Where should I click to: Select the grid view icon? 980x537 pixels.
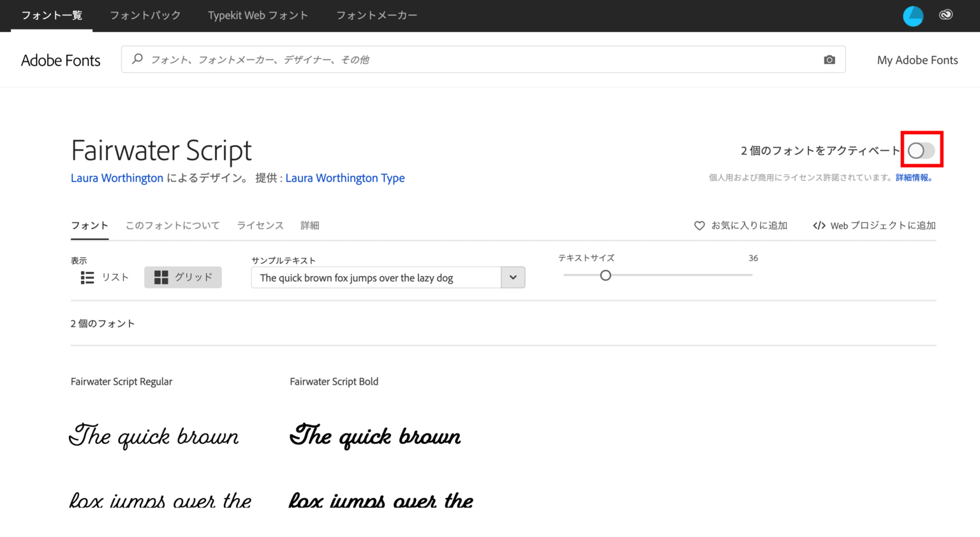[161, 277]
